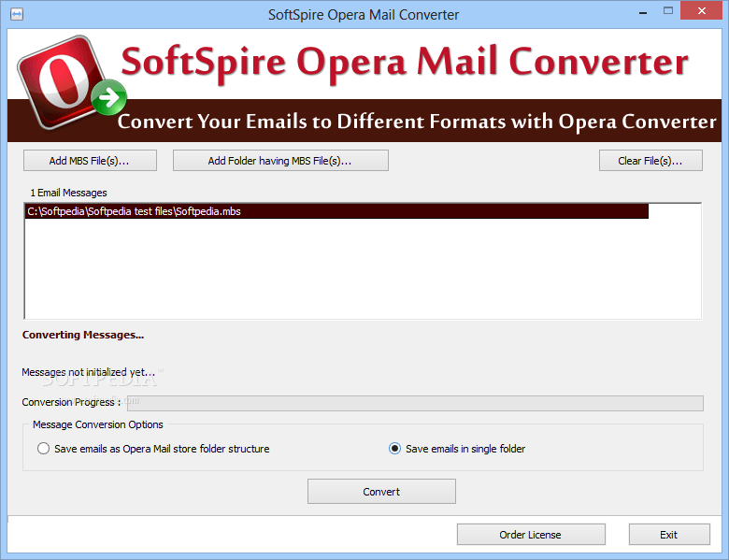Click the 'Conversion Progress :' label
The width and height of the screenshot is (729, 560).
coord(71,402)
